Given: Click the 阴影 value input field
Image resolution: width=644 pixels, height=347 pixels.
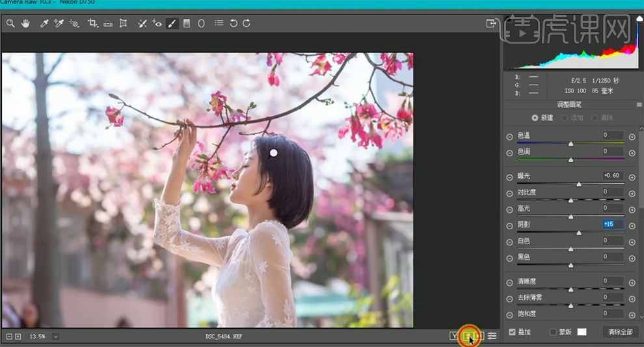Looking at the screenshot, I should [612, 225].
